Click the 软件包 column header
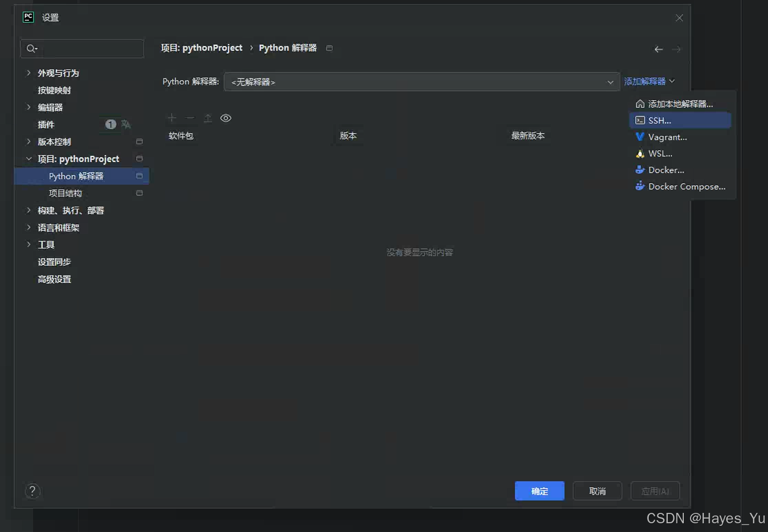This screenshot has width=768, height=532. pos(181,136)
